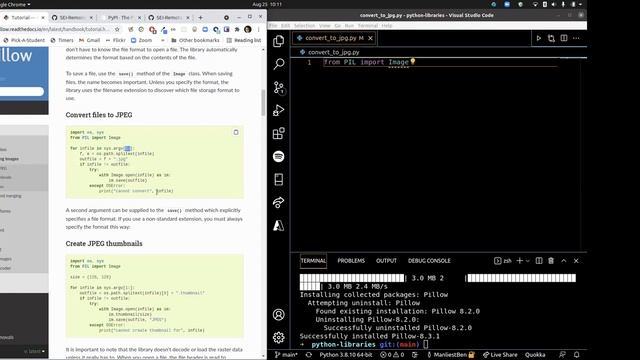The height and width of the screenshot is (360, 640).
Task: Open Run and Debug view
Action: pyautogui.click(x=279, y=110)
